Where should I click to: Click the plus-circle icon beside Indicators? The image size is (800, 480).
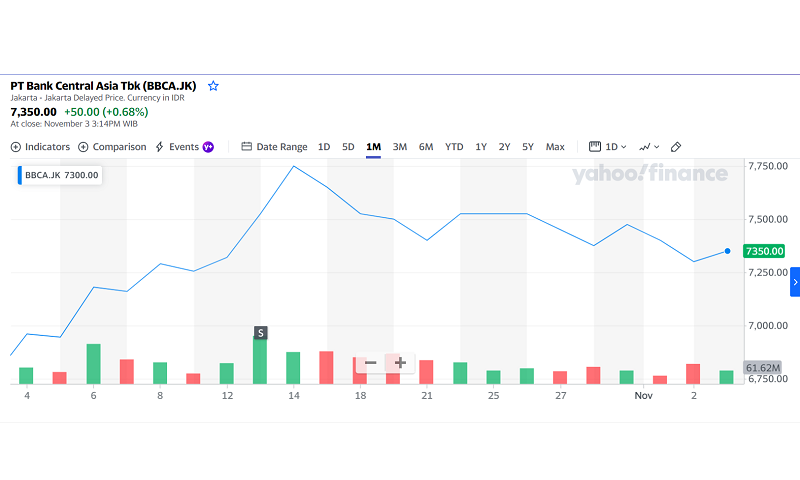click(16, 147)
